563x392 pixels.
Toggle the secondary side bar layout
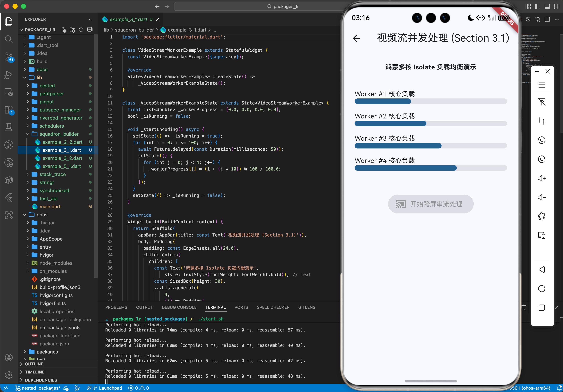pyautogui.click(x=557, y=6)
